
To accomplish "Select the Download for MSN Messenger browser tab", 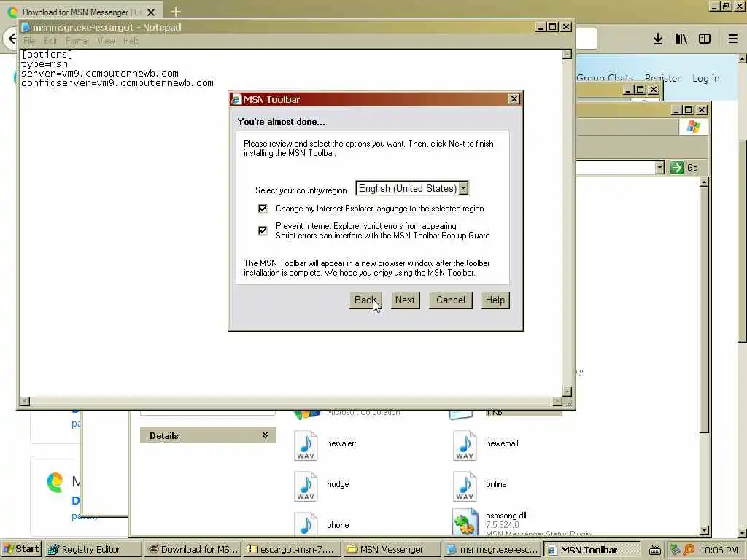I will coord(81,12).
